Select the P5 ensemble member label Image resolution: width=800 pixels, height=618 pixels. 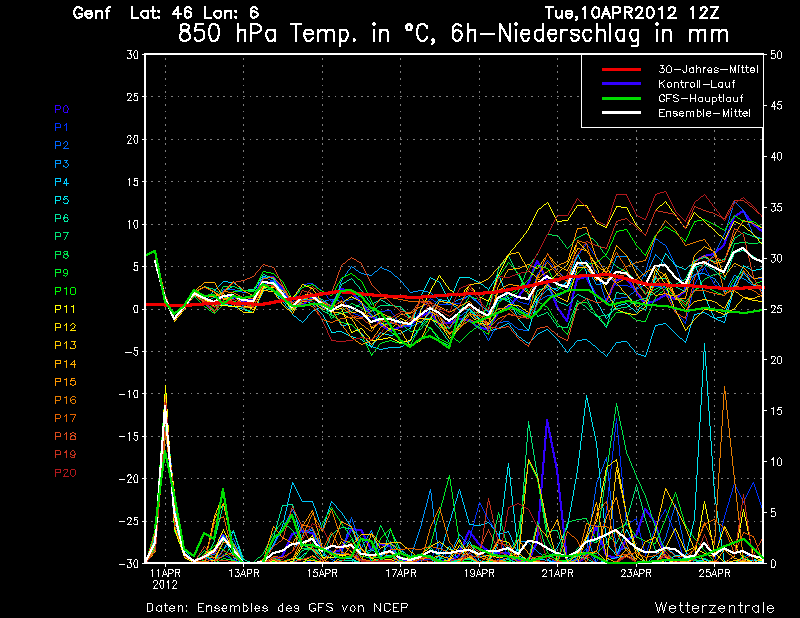[61, 200]
